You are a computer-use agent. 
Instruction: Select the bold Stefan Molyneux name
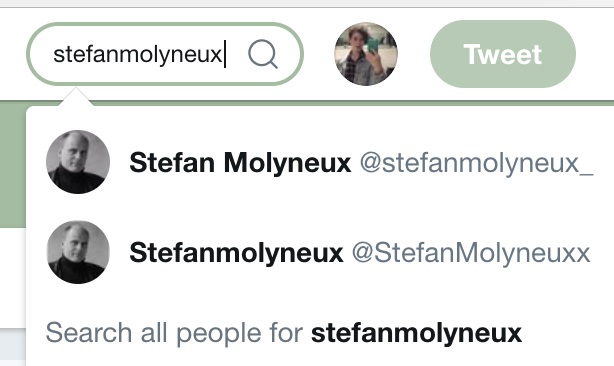(x=240, y=162)
